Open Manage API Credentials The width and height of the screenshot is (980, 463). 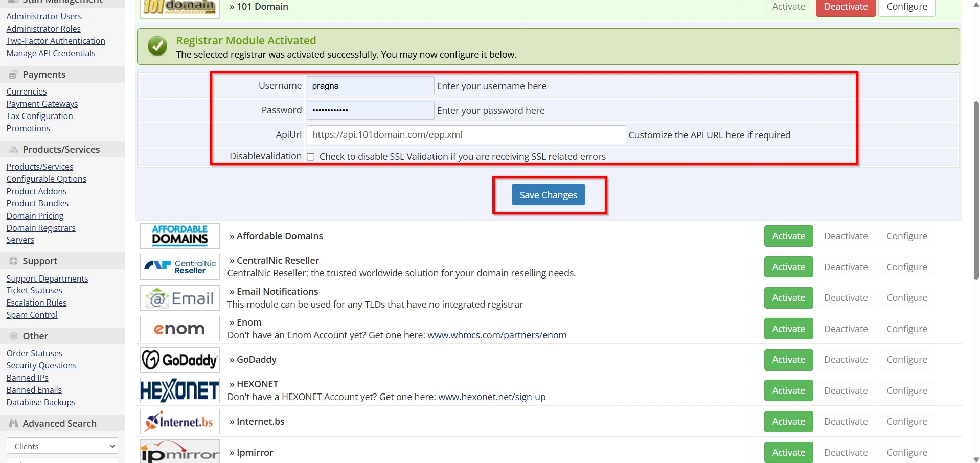coord(51,53)
